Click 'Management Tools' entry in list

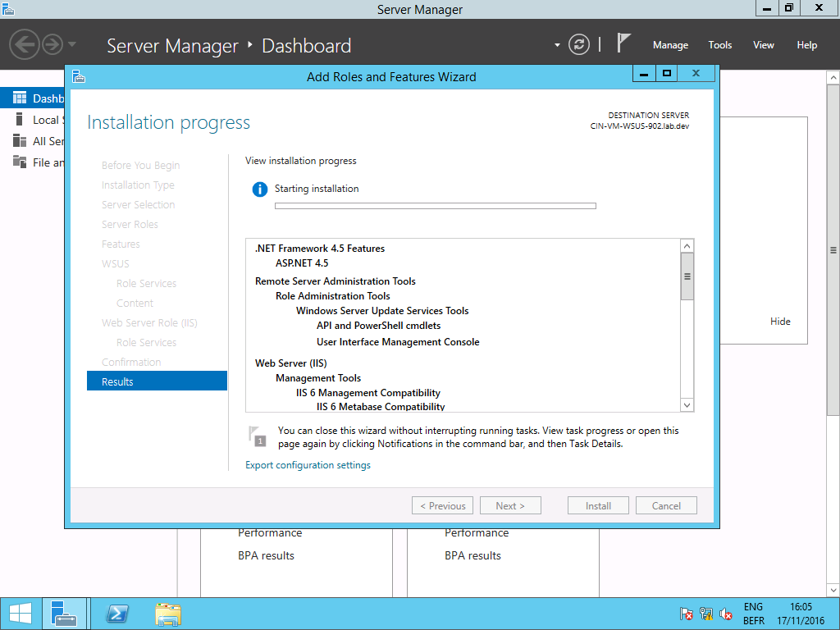point(318,378)
